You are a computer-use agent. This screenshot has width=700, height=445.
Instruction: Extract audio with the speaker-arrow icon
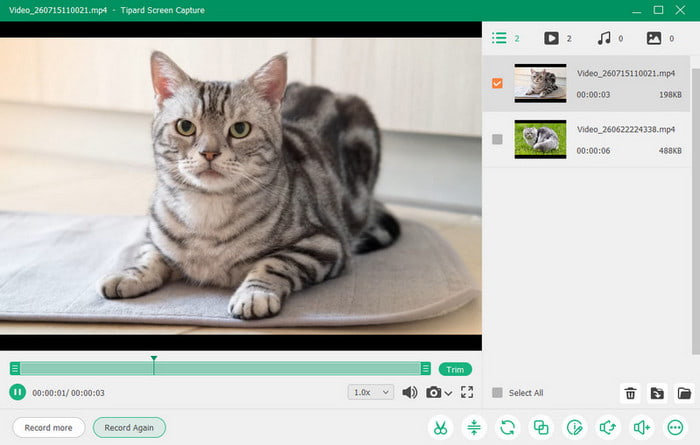coord(608,428)
